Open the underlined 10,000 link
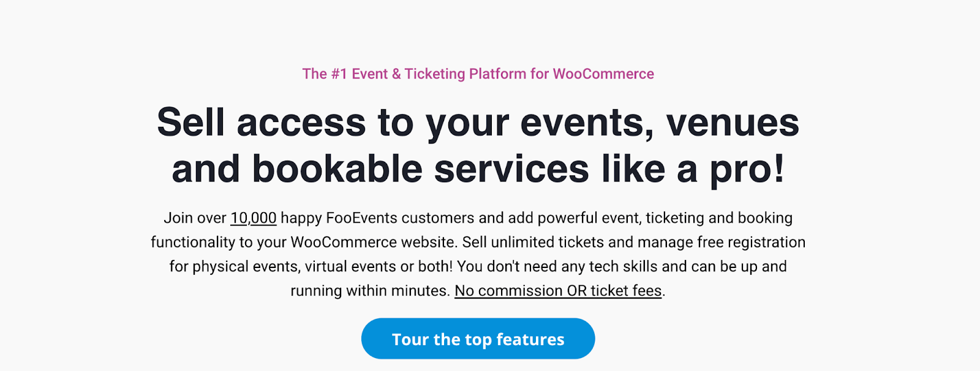The height and width of the screenshot is (371, 980). [254, 218]
